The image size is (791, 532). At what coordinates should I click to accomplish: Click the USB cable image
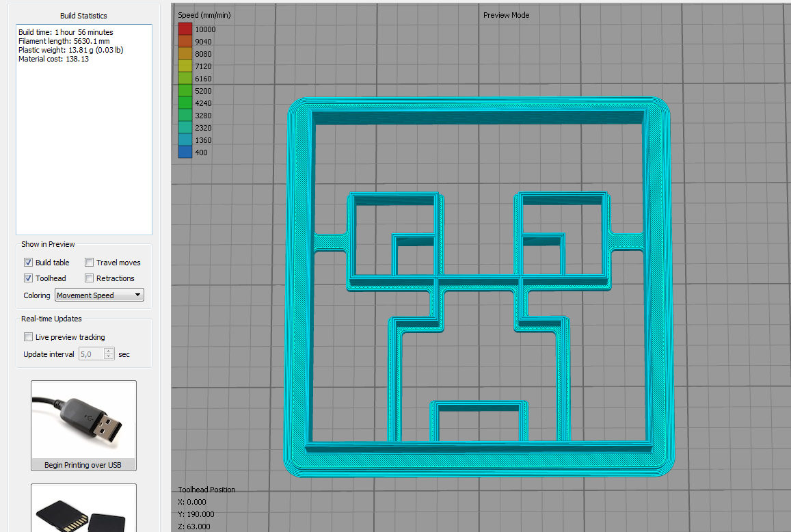pyautogui.click(x=83, y=420)
